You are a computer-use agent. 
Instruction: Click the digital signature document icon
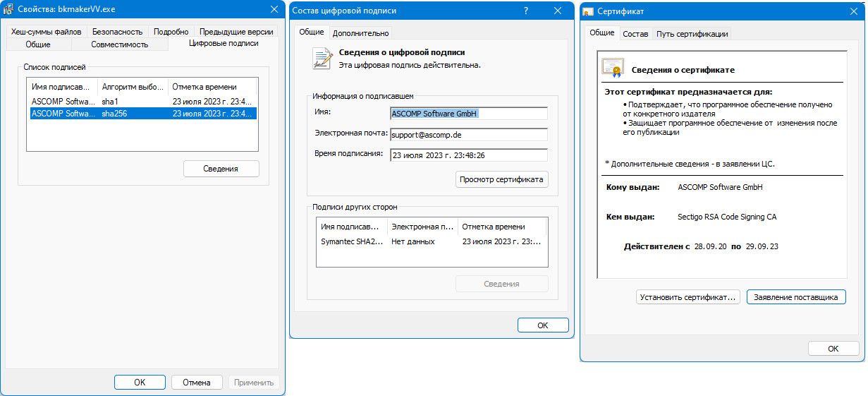322,59
